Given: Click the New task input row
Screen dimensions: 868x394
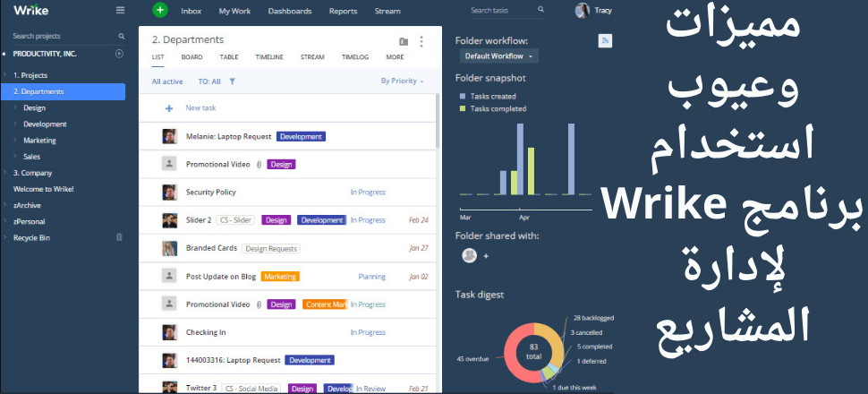Looking at the screenshot, I should [x=286, y=108].
